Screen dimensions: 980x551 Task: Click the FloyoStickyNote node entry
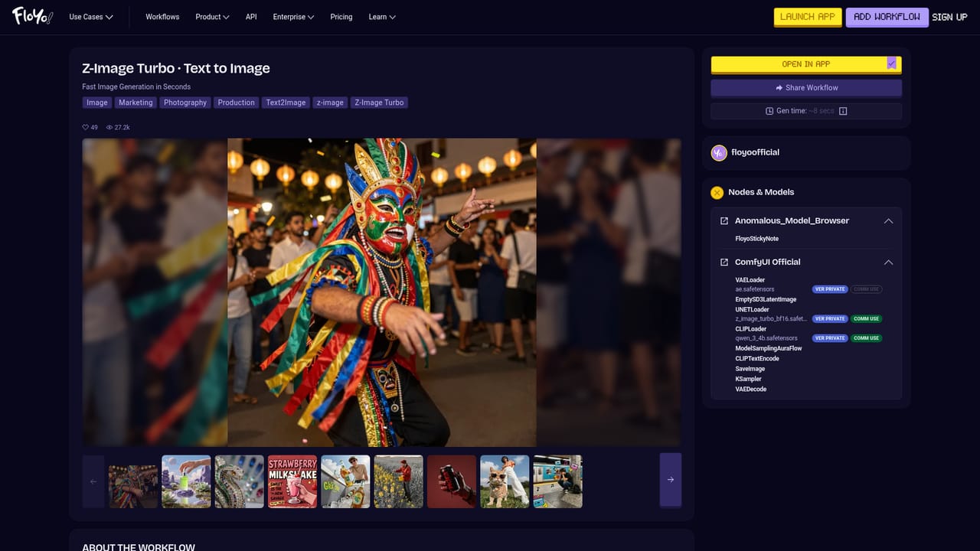pyautogui.click(x=757, y=239)
